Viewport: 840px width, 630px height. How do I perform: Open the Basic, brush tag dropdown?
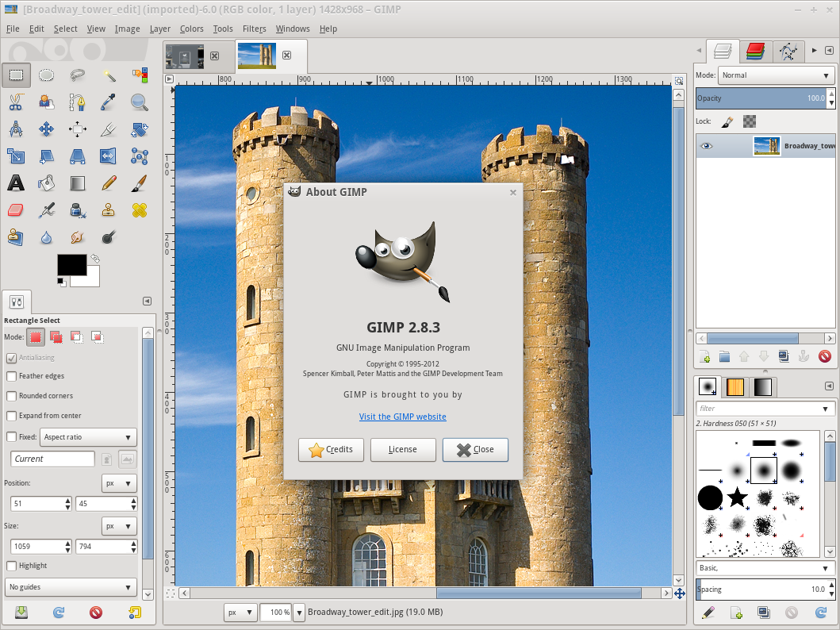(765, 568)
